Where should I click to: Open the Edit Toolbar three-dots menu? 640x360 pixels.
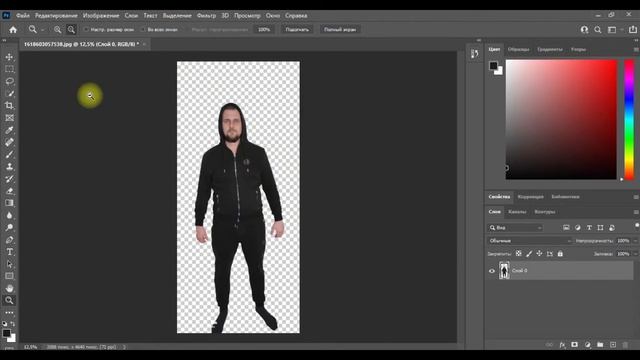(9, 313)
